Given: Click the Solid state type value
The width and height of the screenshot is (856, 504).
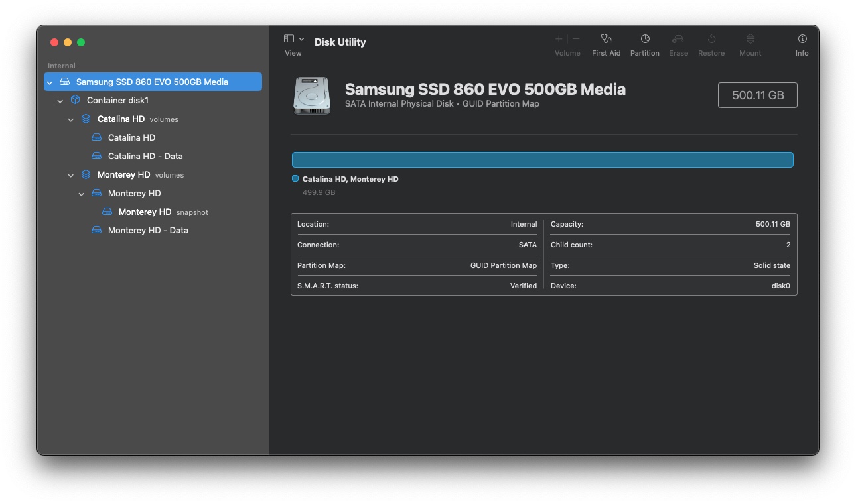Looking at the screenshot, I should [772, 265].
